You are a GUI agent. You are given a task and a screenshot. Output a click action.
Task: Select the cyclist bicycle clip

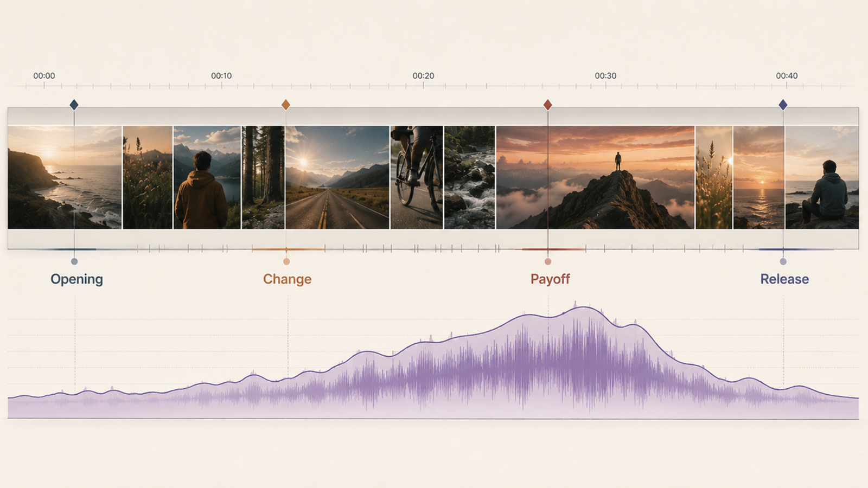point(417,177)
